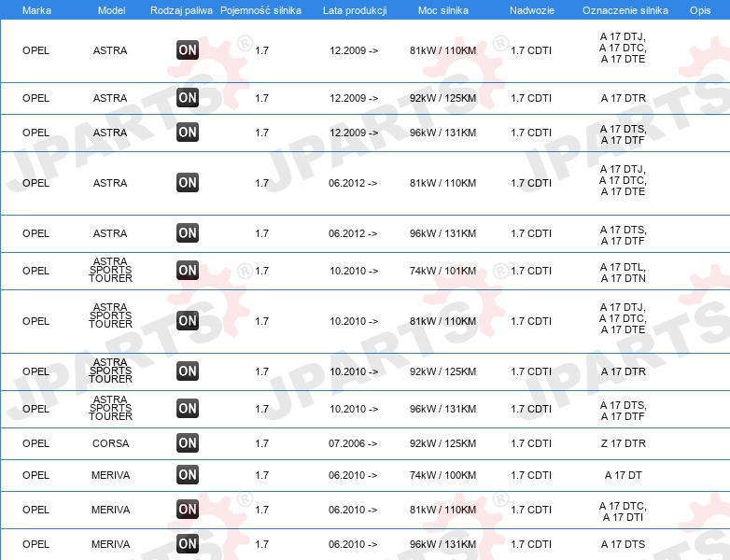
Task: Click ON fuel icon in Astra 12.2009 125KM row
Action: tap(188, 98)
